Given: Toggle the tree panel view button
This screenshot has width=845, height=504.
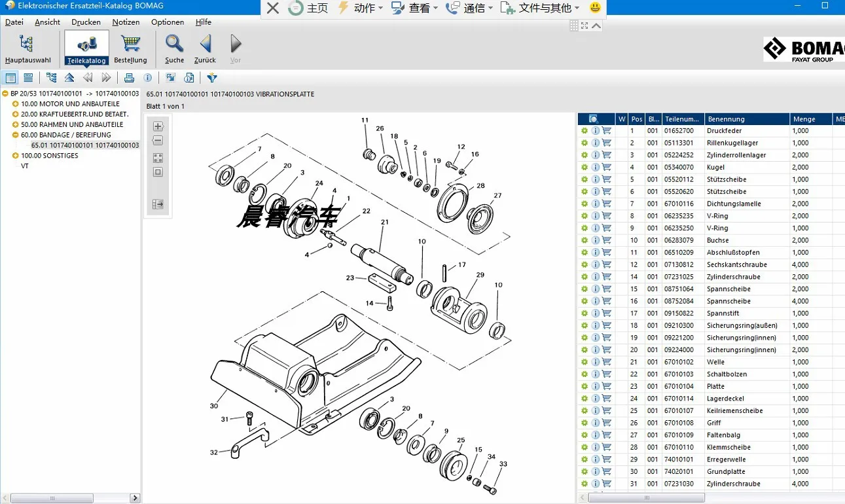Looking at the screenshot, I should 10,78.
